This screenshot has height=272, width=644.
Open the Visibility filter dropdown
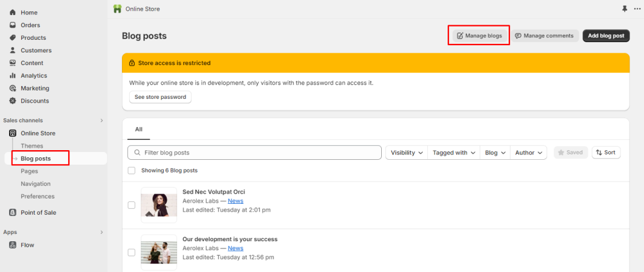407,153
